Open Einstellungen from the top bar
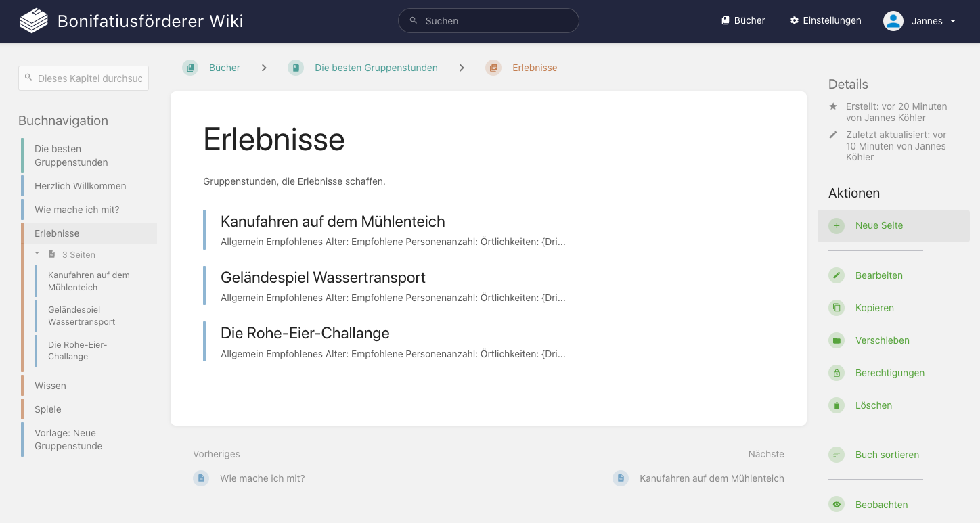 click(x=826, y=20)
